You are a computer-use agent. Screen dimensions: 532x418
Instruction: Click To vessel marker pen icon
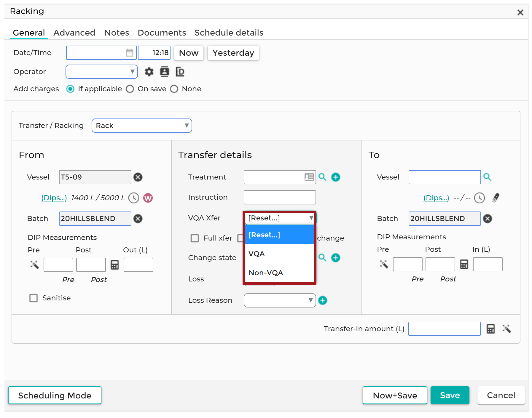pyautogui.click(x=496, y=198)
